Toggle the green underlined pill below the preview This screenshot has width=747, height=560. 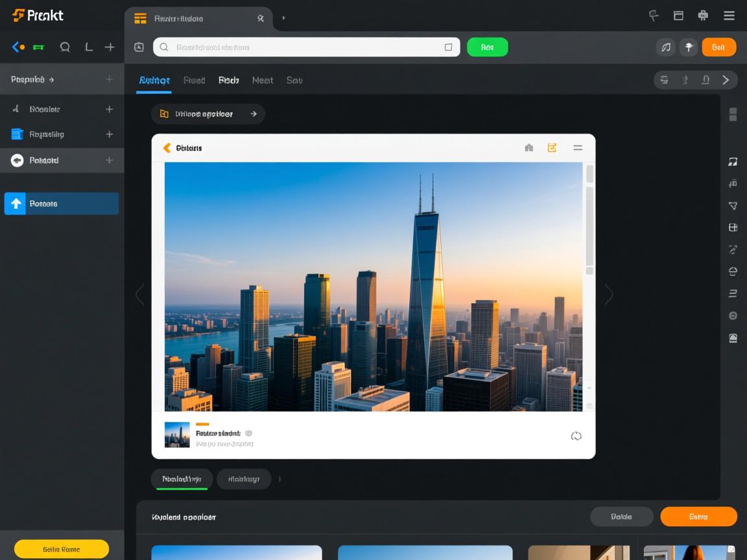[x=182, y=479]
